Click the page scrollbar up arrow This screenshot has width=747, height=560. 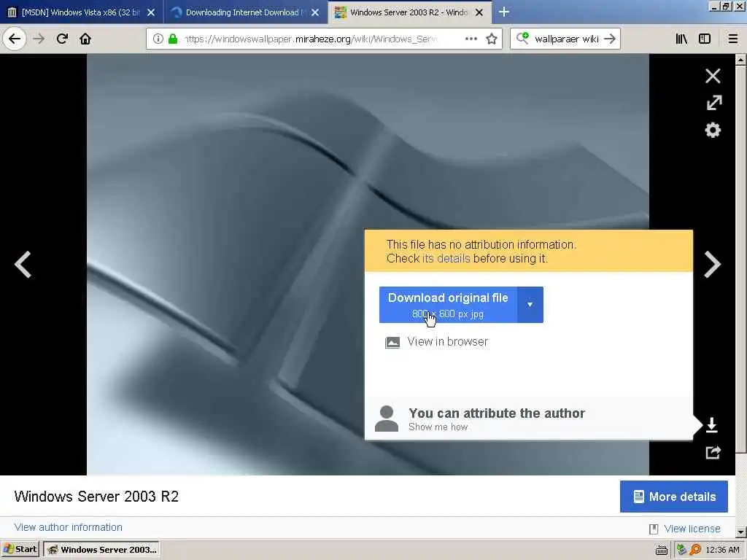pyautogui.click(x=741, y=60)
